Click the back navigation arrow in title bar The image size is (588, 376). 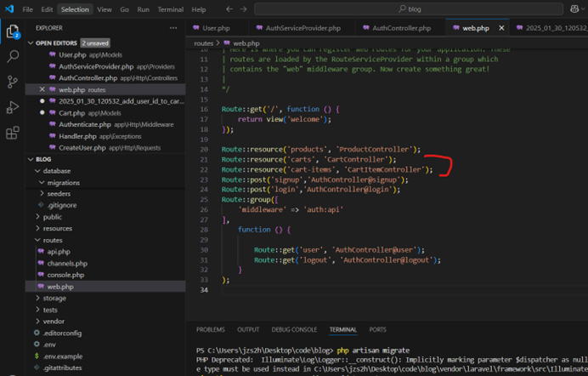pos(228,9)
